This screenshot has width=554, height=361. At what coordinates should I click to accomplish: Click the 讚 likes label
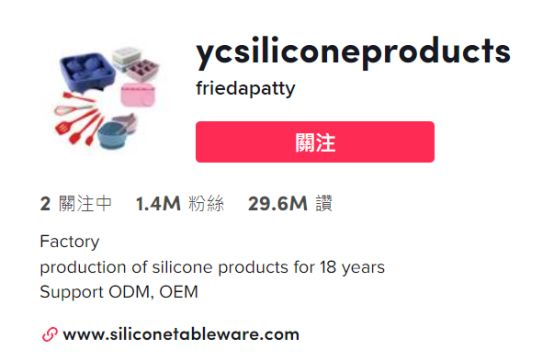pyautogui.click(x=324, y=204)
